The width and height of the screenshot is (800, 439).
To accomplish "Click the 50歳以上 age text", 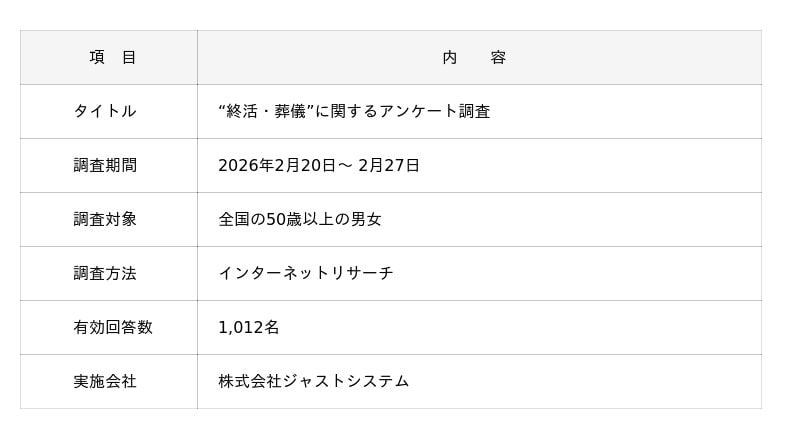I will pyautogui.click(x=300, y=220).
